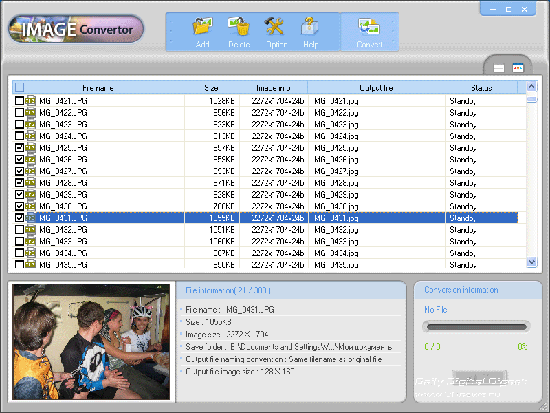Sort by the Image info column header
Screen dimensions: 550x413
tap(274, 88)
